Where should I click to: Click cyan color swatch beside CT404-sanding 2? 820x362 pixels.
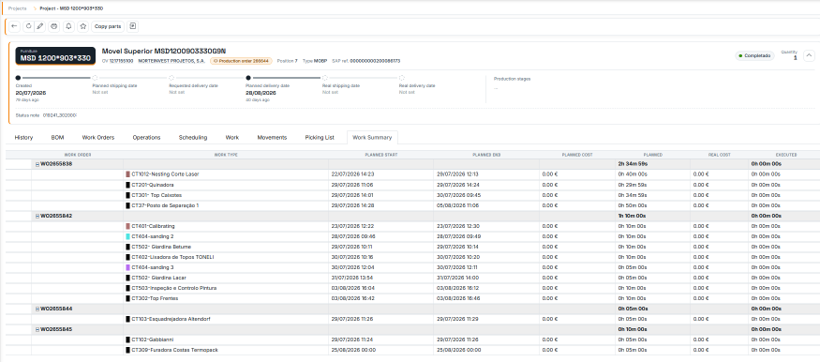128,236
